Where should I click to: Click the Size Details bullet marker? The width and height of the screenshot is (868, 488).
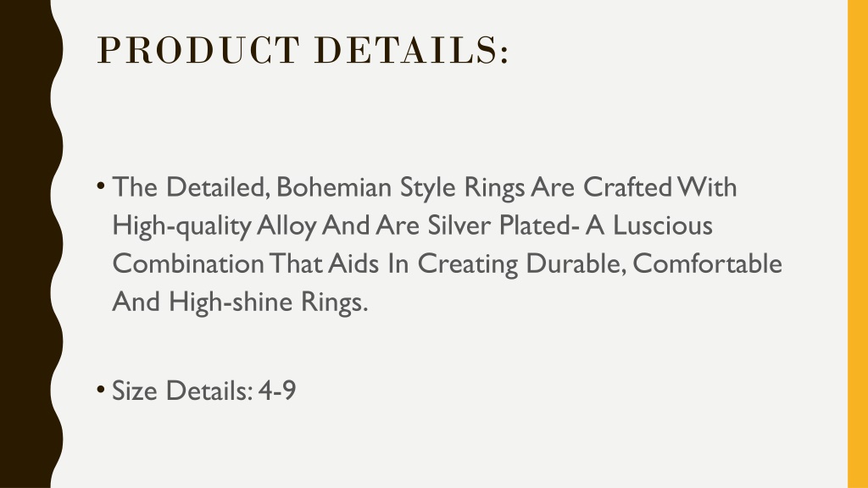tap(100, 390)
